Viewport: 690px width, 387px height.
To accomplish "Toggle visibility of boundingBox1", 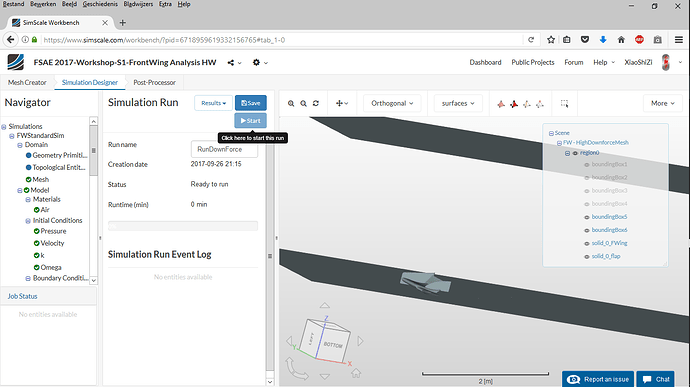I will (x=587, y=165).
